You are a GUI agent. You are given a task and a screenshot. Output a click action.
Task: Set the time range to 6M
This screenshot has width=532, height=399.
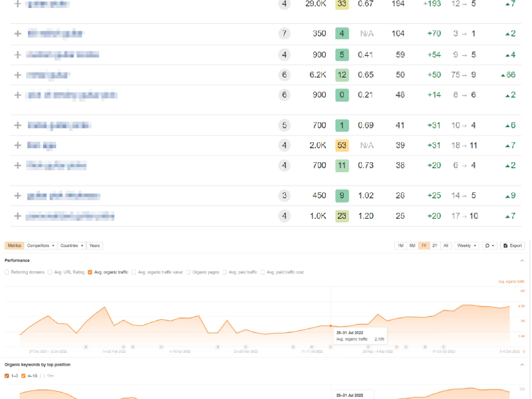click(x=412, y=245)
